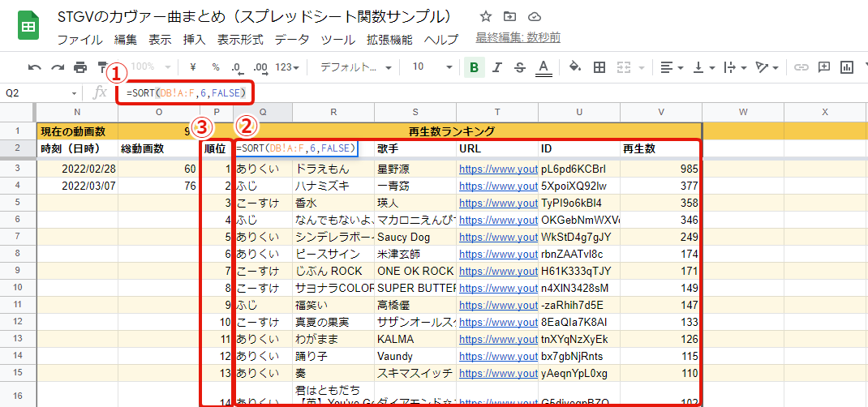
Task: Open the fill color picker
Action: [x=574, y=67]
